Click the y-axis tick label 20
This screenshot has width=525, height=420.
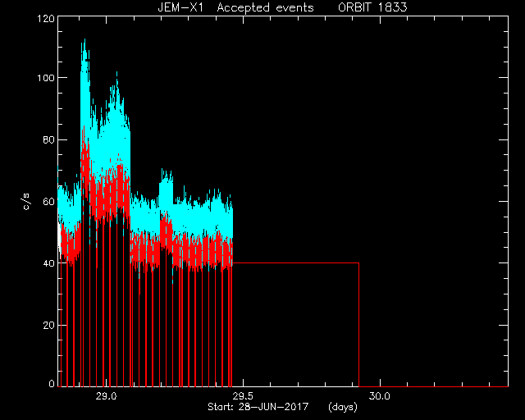[48, 325]
